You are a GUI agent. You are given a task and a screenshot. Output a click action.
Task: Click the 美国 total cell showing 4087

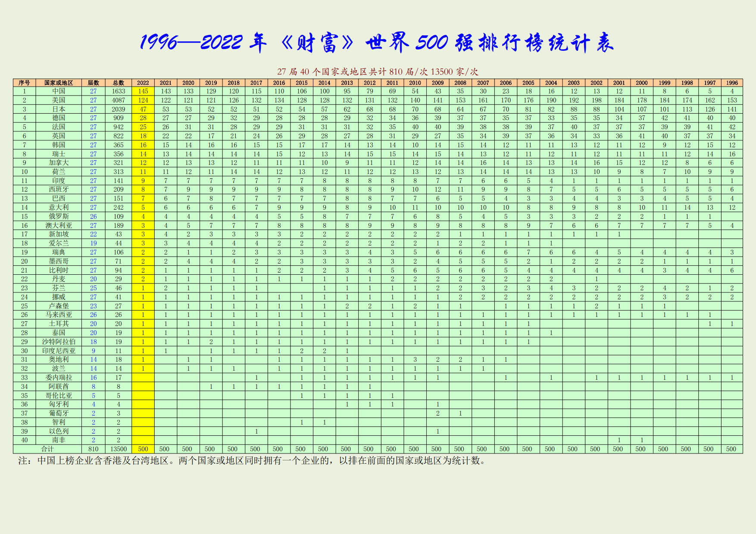coord(119,100)
